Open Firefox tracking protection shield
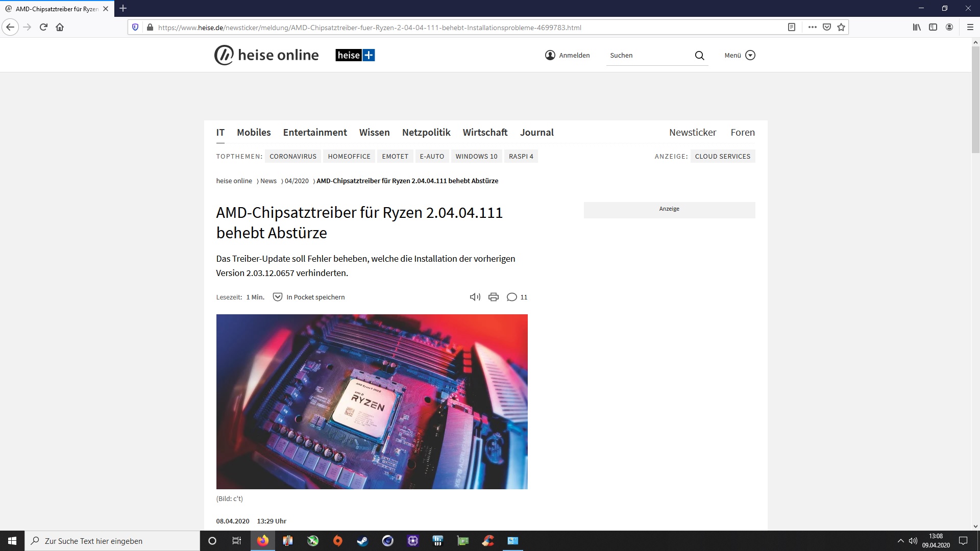This screenshot has width=980, height=551. pyautogui.click(x=135, y=27)
